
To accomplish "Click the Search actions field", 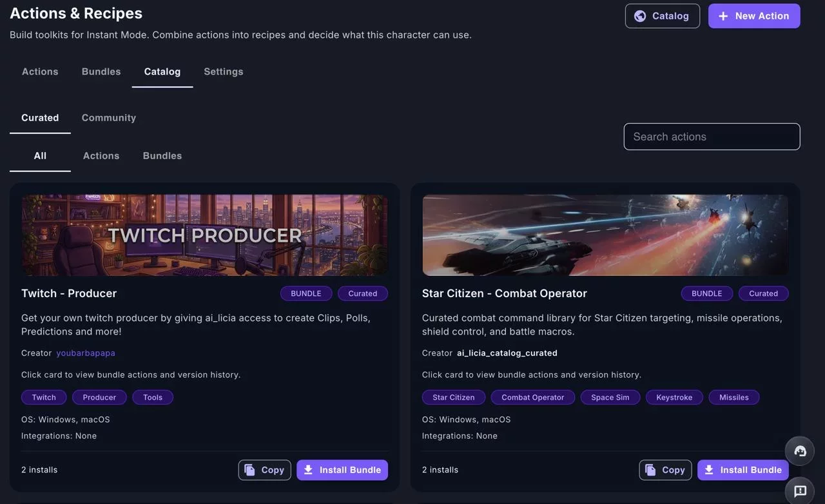I will tap(712, 137).
